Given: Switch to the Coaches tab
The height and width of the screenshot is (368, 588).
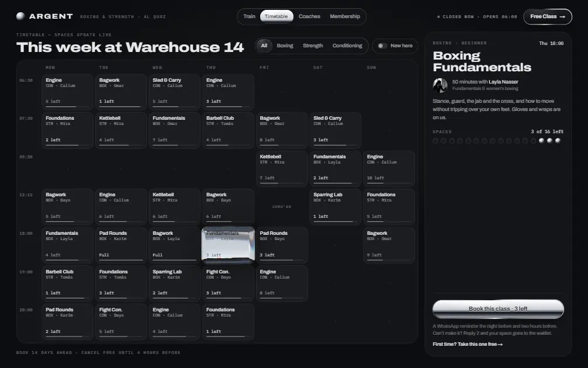Looking at the screenshot, I should (309, 16).
